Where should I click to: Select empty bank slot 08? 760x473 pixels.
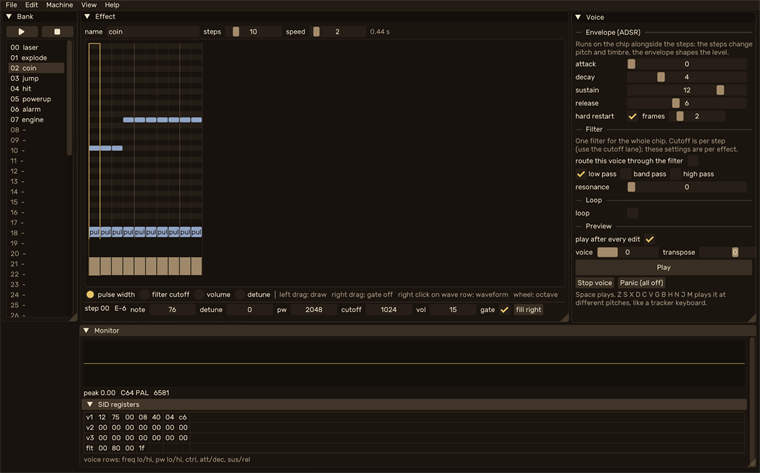tap(36, 130)
